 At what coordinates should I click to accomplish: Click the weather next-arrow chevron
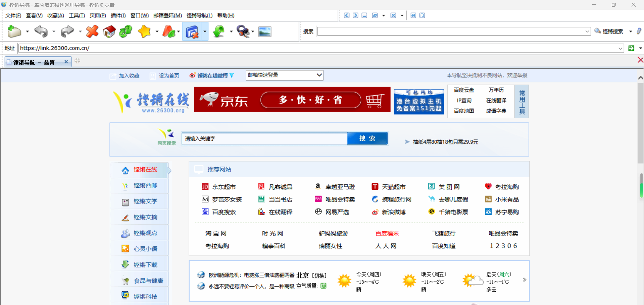pos(525,280)
